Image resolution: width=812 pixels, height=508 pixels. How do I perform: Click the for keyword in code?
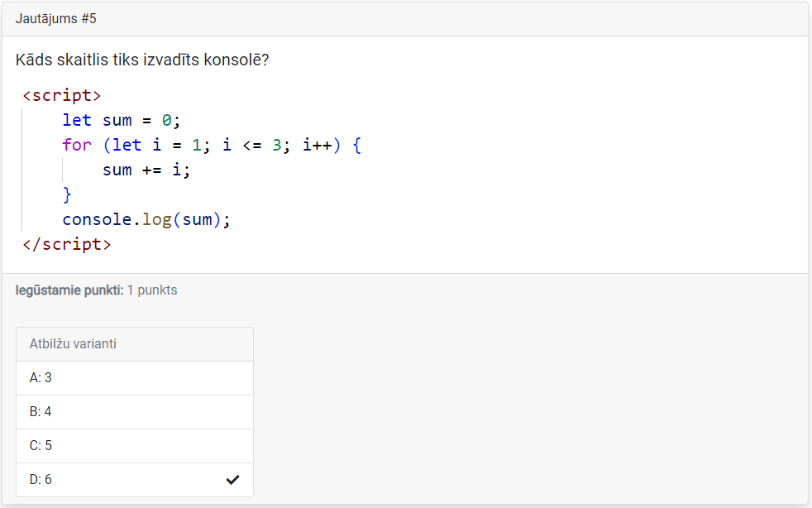(x=77, y=145)
